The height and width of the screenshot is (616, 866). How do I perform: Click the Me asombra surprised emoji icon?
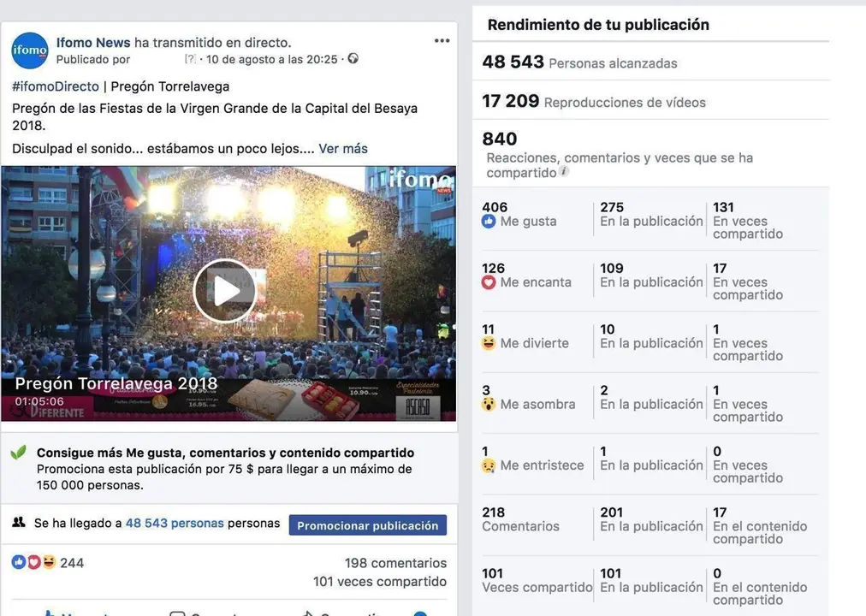(489, 405)
